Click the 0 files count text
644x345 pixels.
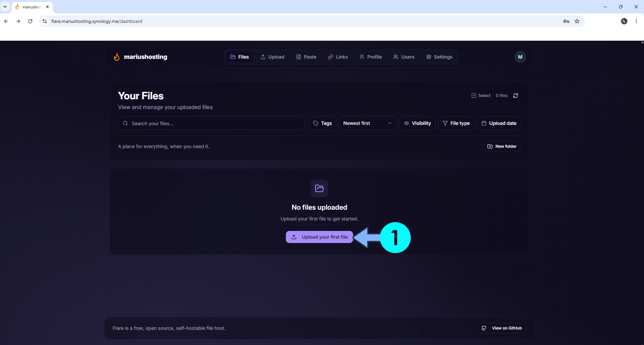[x=501, y=96]
